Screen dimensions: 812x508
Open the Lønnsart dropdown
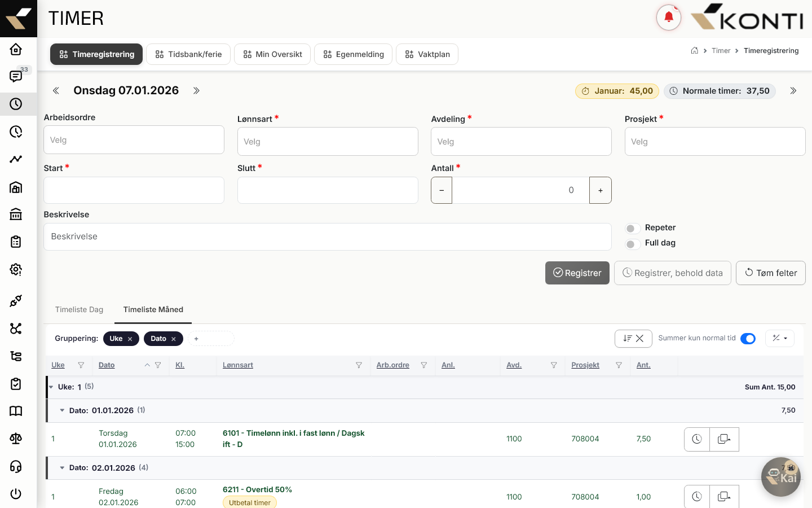click(x=328, y=142)
